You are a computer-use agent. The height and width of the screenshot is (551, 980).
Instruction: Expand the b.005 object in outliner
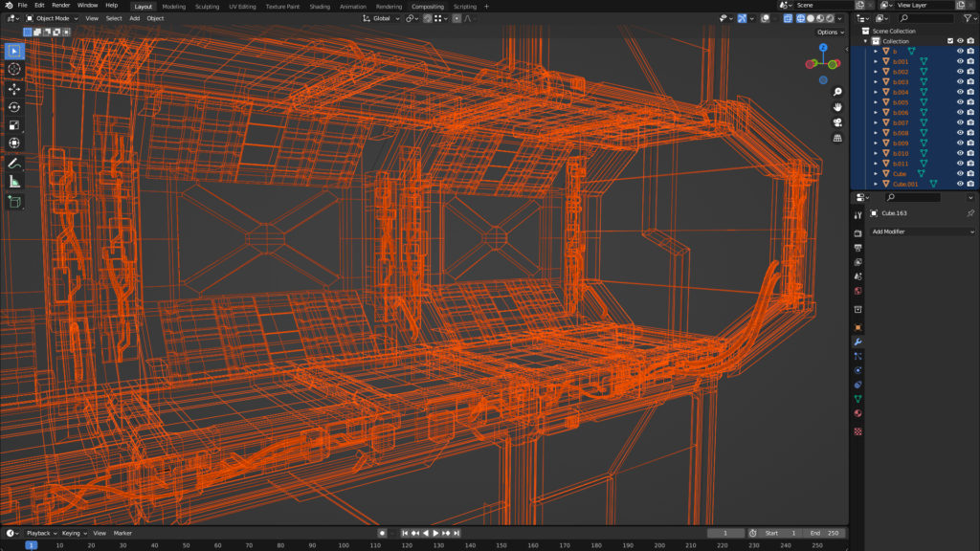[x=876, y=102]
